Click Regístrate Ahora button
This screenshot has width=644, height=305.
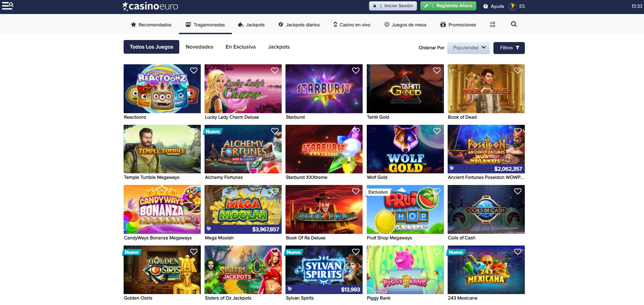448,6
